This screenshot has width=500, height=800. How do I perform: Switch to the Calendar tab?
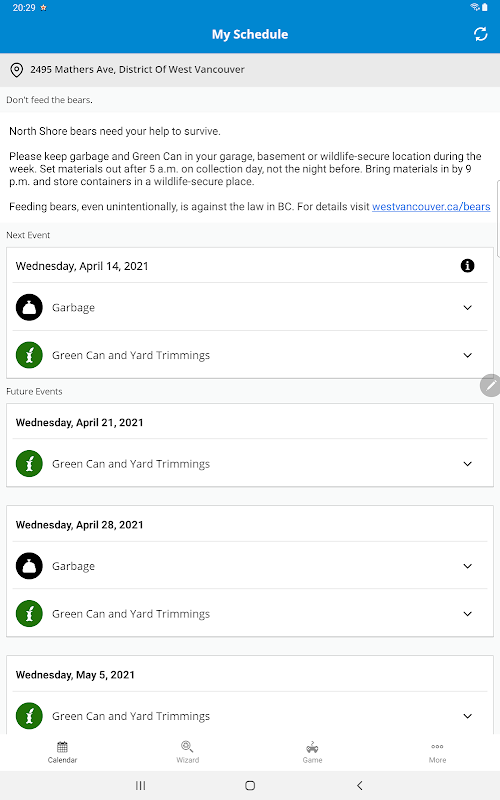(x=62, y=753)
